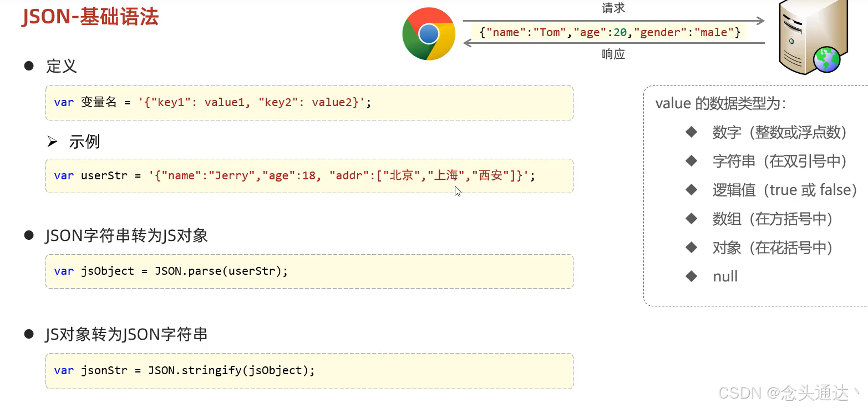Click the bullet beside JS对象转为JSON字符串

click(x=29, y=334)
